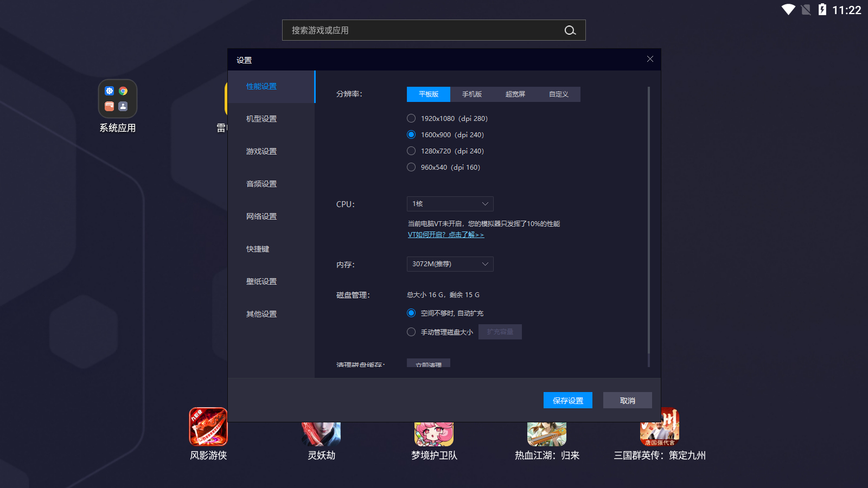Launch the 三国群英传：策定九州 game icon
The image size is (868, 488).
(660, 427)
